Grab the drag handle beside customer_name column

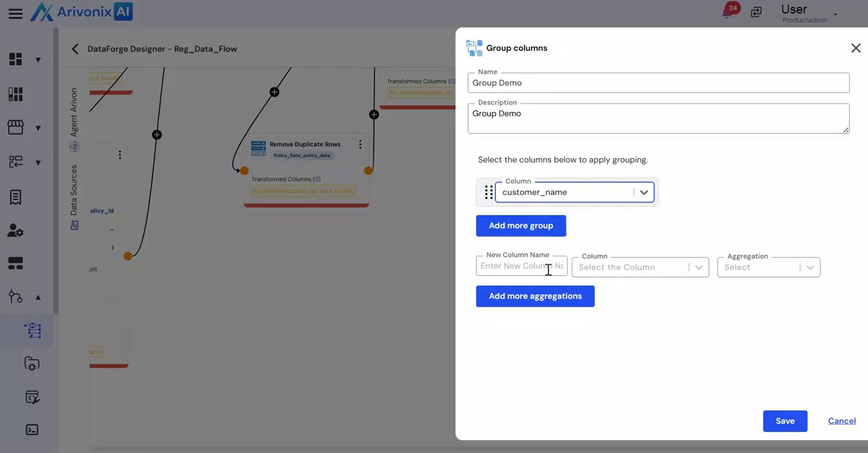[488, 193]
